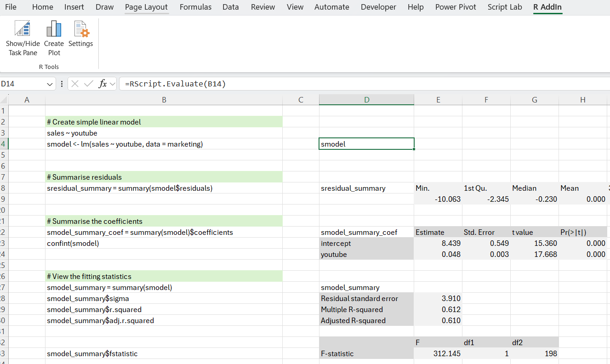Select column E header

tap(438, 100)
